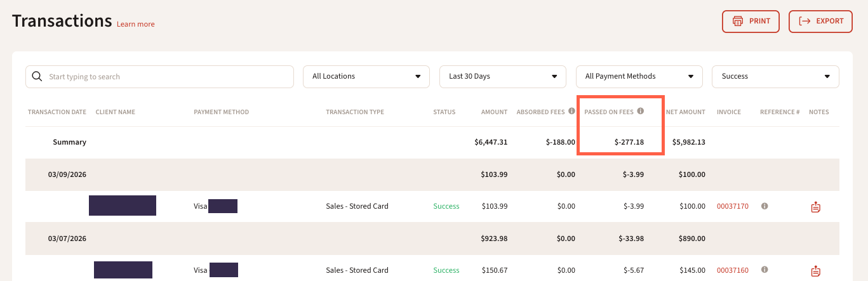Click info icon for invoice 00037160
The width and height of the screenshot is (868, 281).
click(765, 270)
